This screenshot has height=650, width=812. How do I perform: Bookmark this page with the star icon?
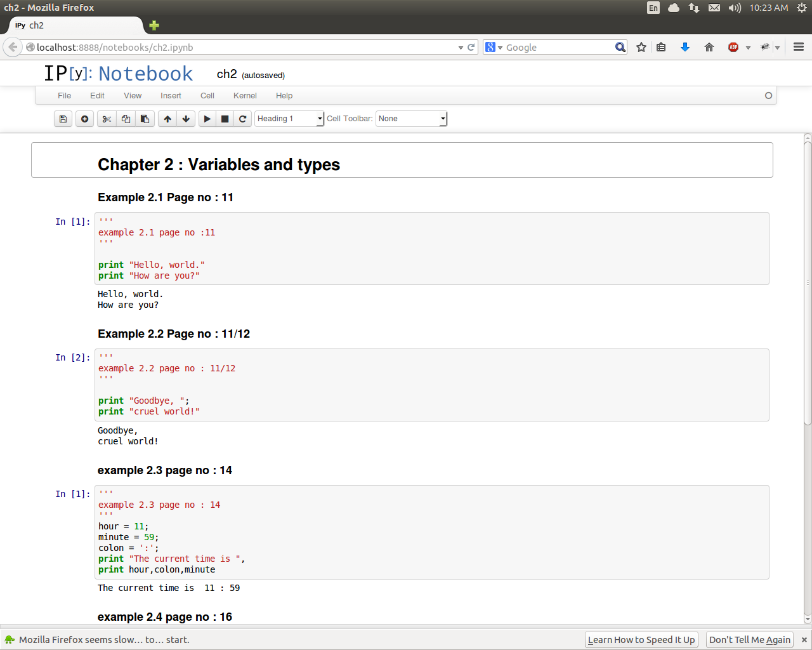pos(641,48)
